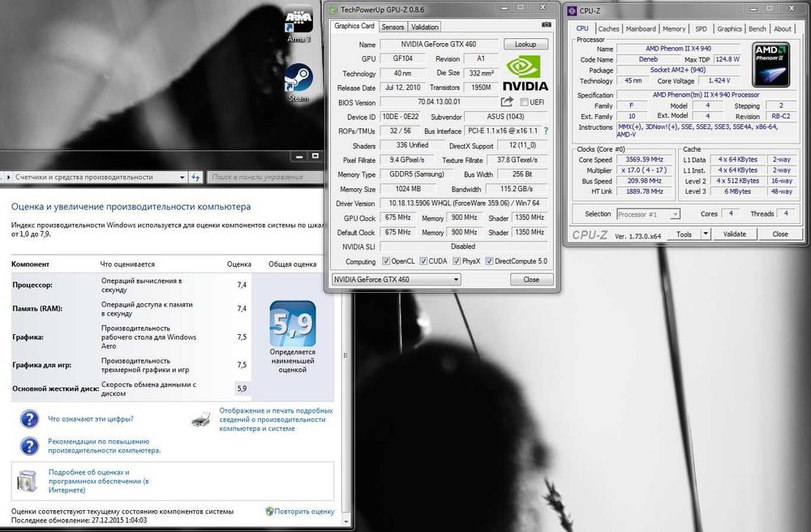Viewport: 811px width, 532px height.
Task: Open 'Подробнее об оценках и программном обеспечении' link
Action: click(99, 481)
